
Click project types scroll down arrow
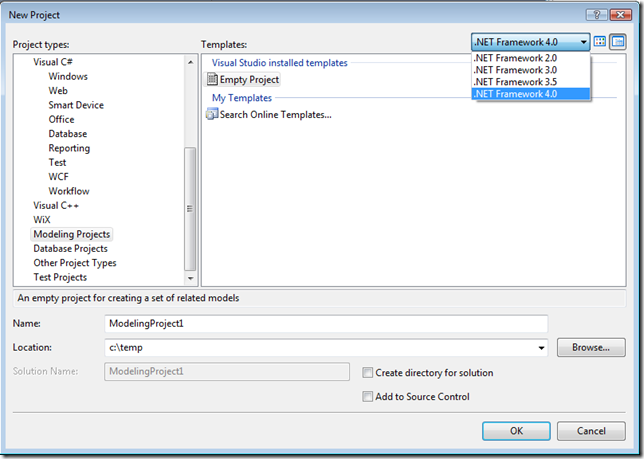point(190,278)
